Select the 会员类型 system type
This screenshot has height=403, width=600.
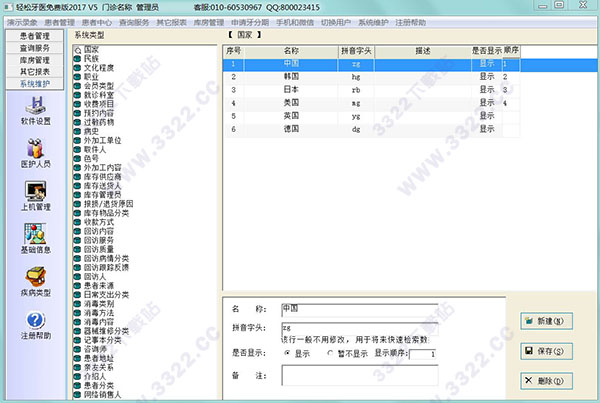pyautogui.click(x=99, y=86)
